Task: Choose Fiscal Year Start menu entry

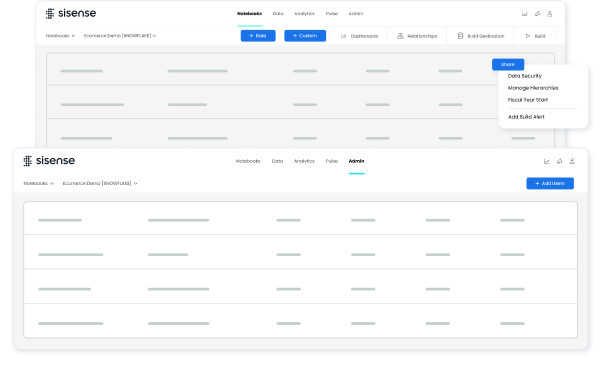Action: [528, 100]
